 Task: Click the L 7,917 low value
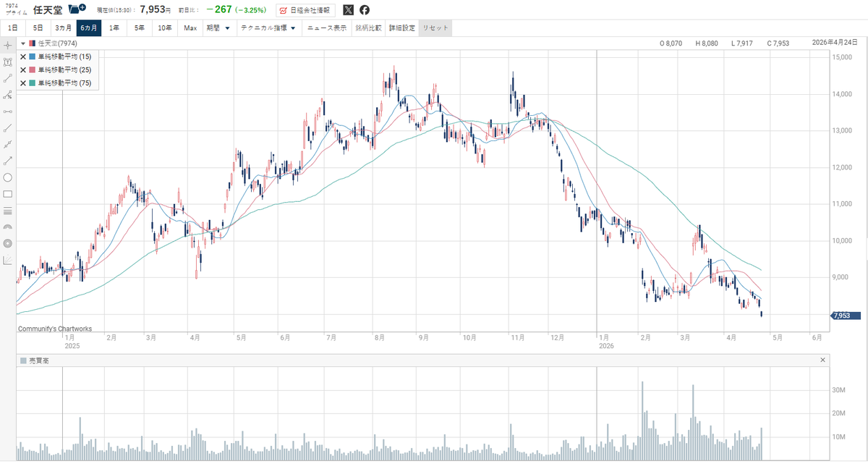(743, 43)
